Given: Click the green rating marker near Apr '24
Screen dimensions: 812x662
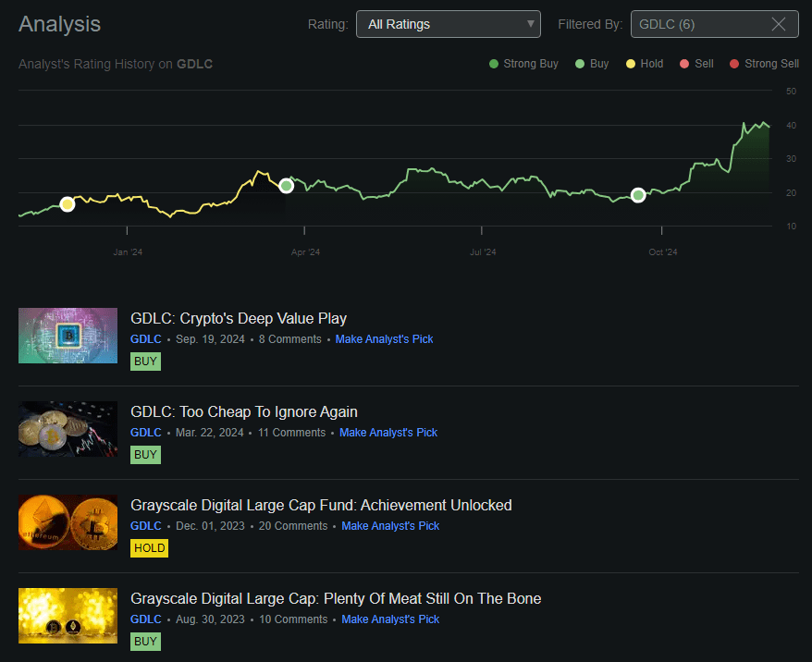Looking at the screenshot, I should point(287,185).
